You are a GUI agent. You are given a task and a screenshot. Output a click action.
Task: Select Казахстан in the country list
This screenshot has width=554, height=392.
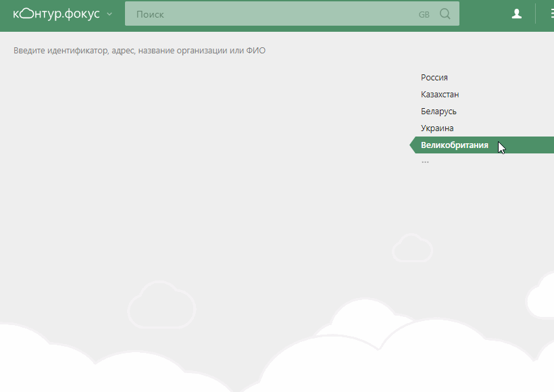coord(440,95)
